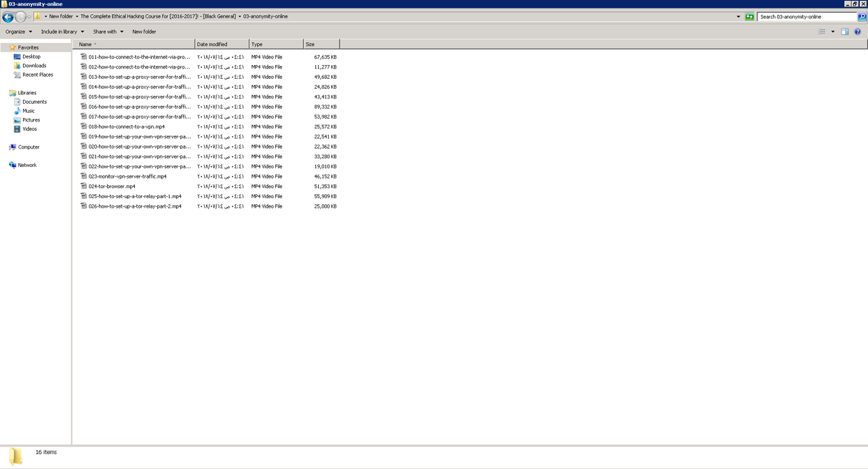Select the 018-how-to-connect-to-a-vpn.mp4 file
Viewport: 868px width, 469px height.
126,127
